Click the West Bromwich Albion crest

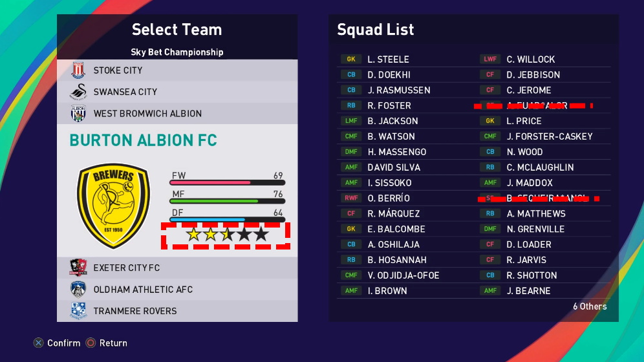79,114
